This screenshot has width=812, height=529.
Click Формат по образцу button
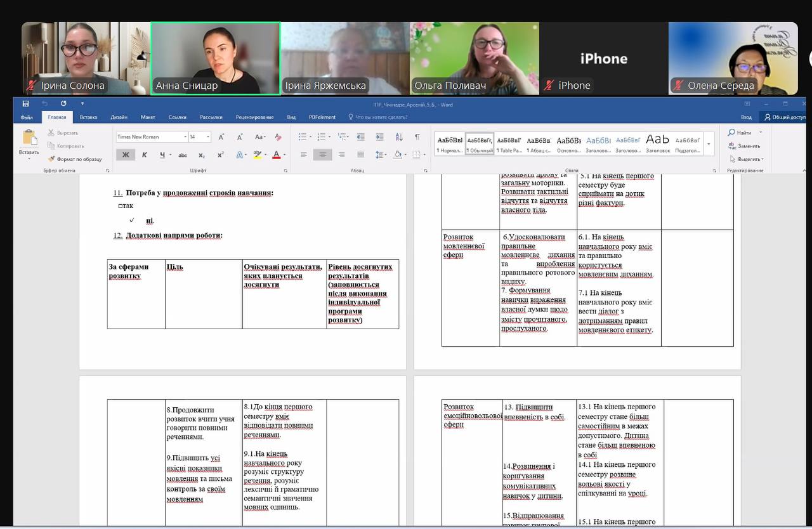(75, 159)
